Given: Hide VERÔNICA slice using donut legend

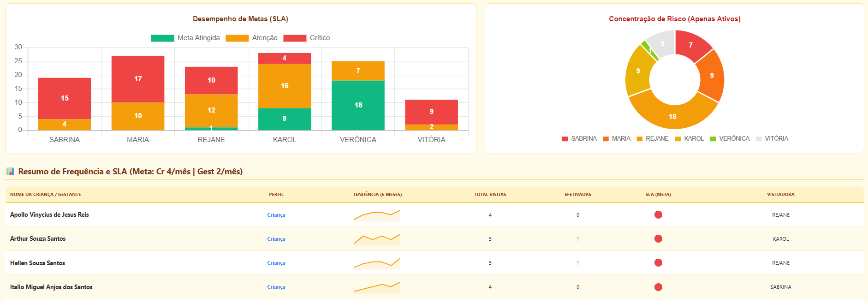Looking at the screenshot, I should 730,139.
